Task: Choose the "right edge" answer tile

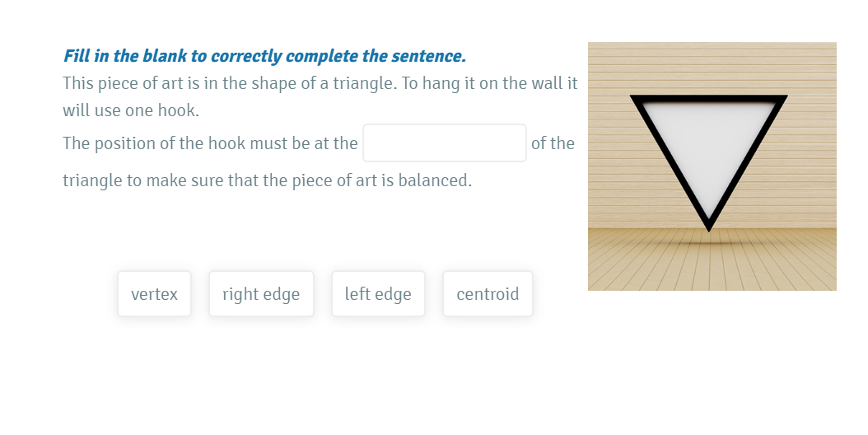Action: point(261,294)
